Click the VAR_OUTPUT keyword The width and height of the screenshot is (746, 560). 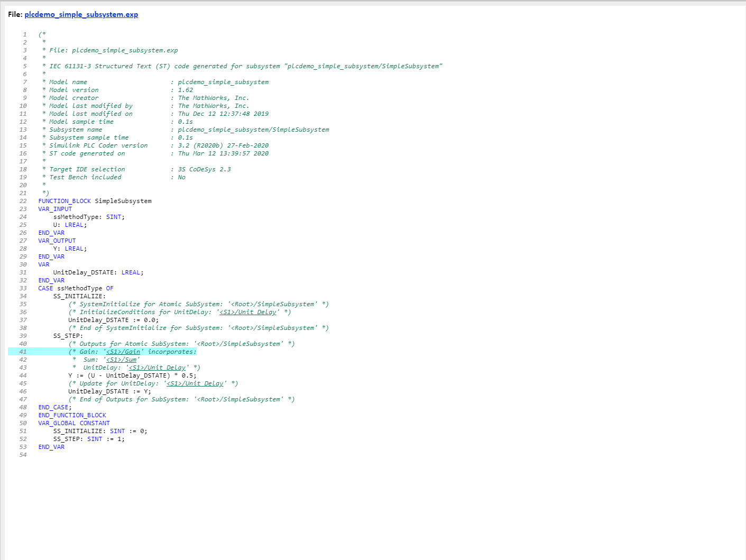coord(57,241)
